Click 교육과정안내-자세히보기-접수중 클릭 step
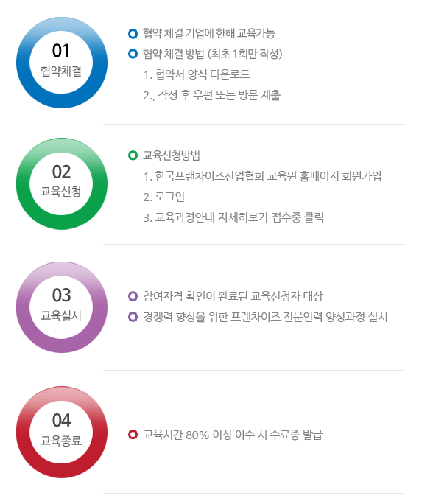433x504 pixels. [239, 217]
